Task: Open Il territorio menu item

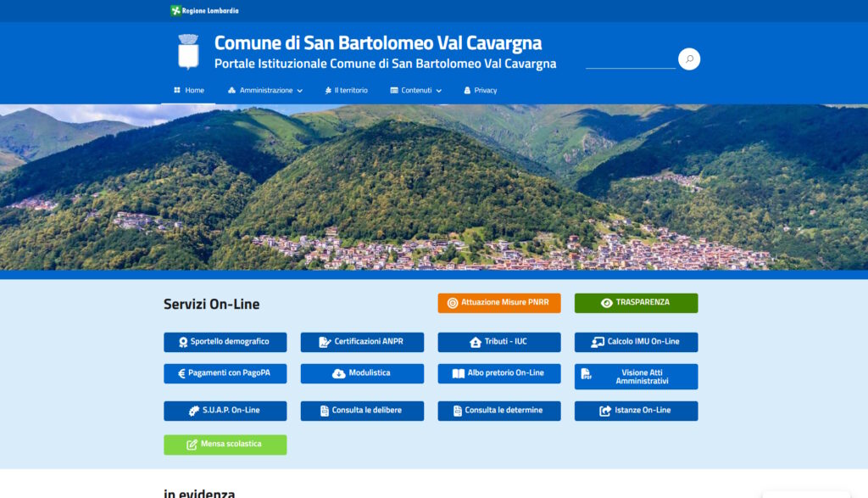Action: [x=346, y=90]
